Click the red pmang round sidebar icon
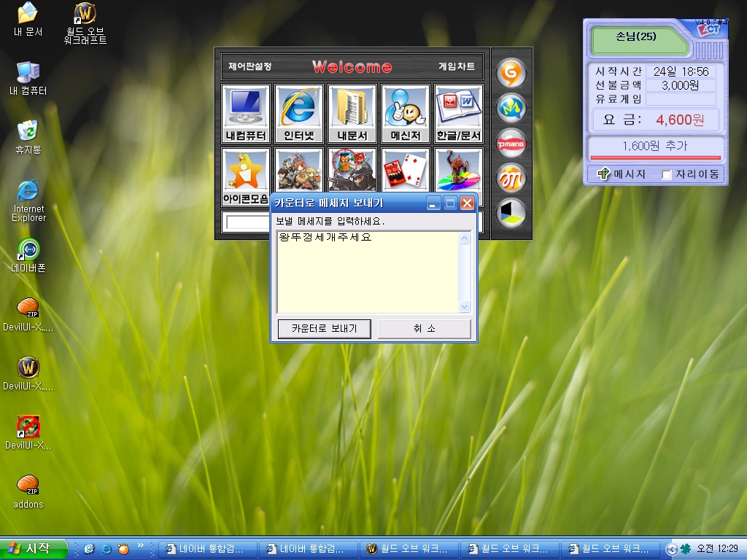 click(x=511, y=144)
